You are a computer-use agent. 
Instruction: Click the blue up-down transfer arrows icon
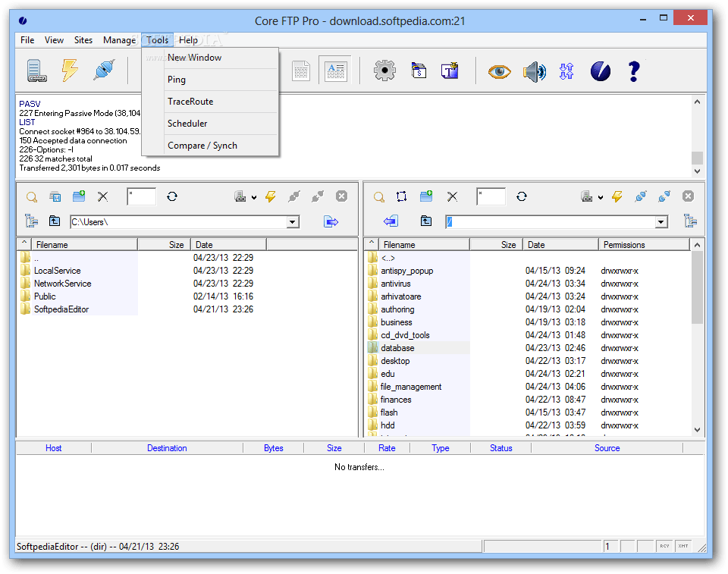click(566, 71)
